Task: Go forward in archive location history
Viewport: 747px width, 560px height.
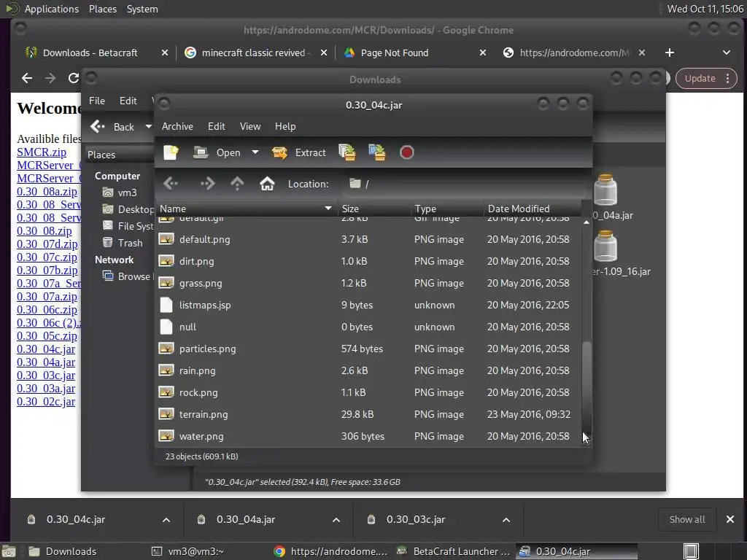Action: (x=207, y=183)
